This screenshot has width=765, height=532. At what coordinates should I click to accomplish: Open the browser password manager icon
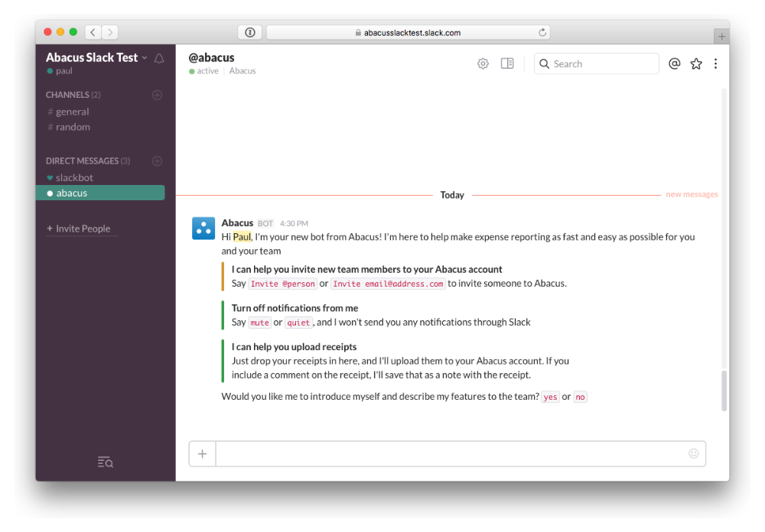(x=250, y=32)
